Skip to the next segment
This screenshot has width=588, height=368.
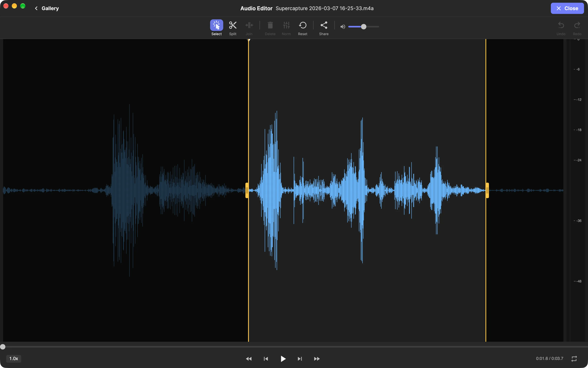(x=300, y=359)
